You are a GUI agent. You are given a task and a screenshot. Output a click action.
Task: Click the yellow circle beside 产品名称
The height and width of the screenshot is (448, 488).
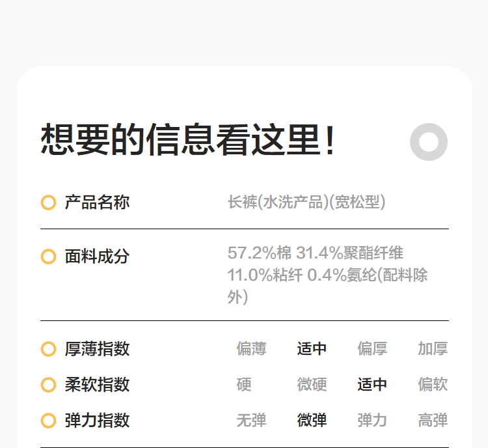click(x=48, y=203)
